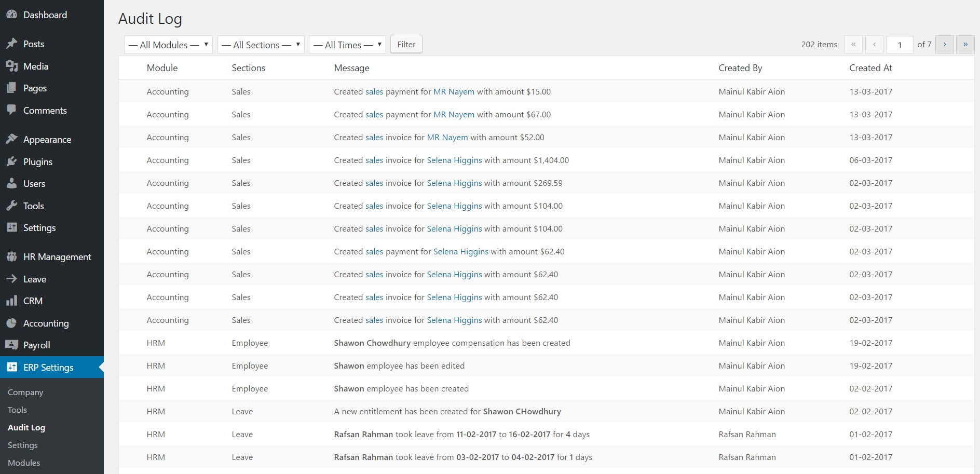The image size is (980, 474).
Task: Open the All Modules dropdown
Action: point(168,45)
